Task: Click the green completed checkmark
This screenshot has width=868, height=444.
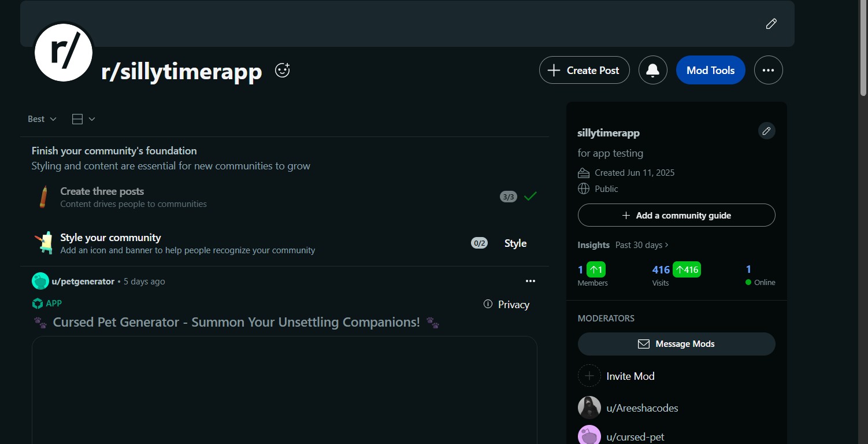Action: [x=531, y=197]
